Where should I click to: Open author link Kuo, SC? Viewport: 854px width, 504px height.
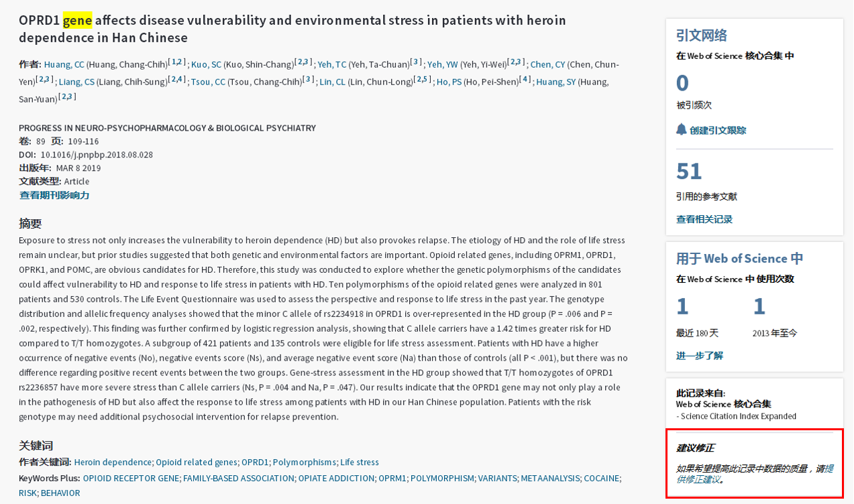206,65
